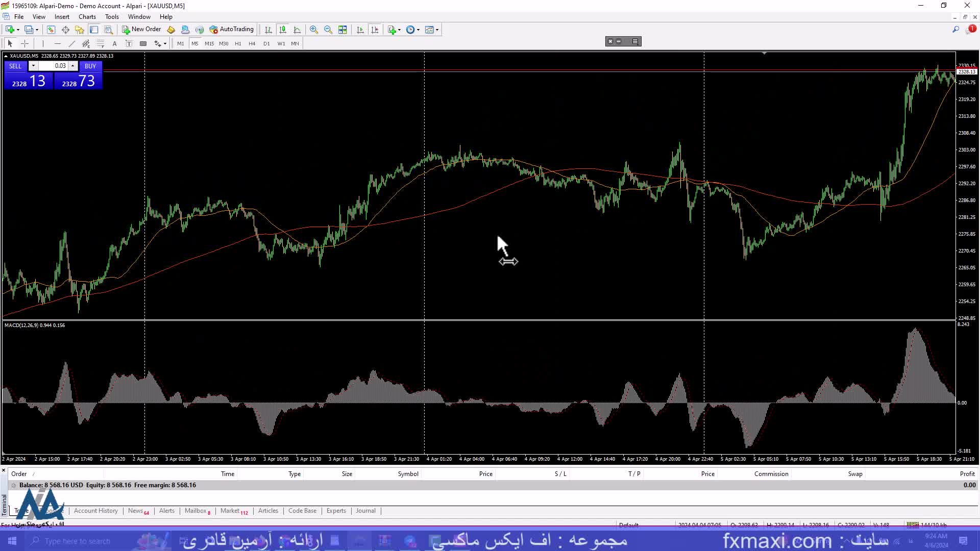Select the H1 timeframe
This screenshot has width=980, height=551.
pyautogui.click(x=238, y=44)
